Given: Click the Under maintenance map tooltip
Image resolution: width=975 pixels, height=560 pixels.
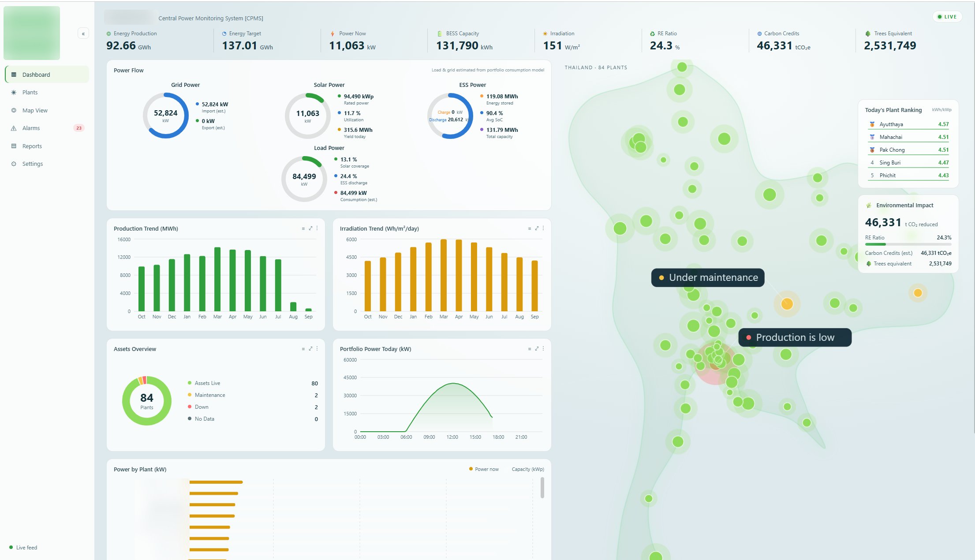Looking at the screenshot, I should click(708, 277).
